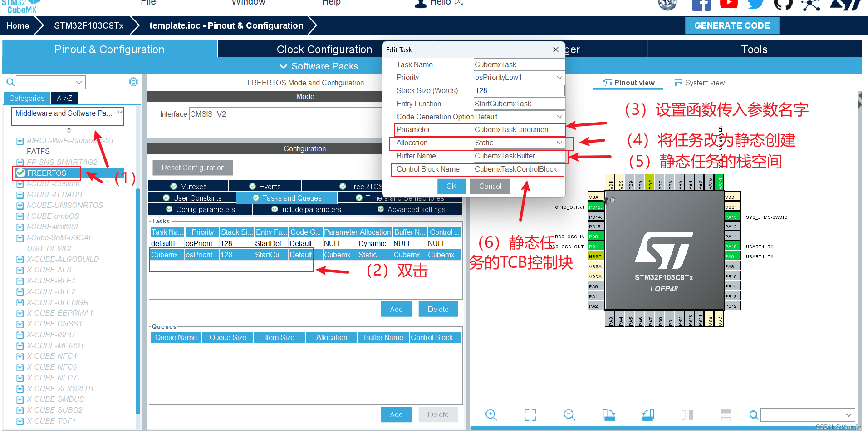Image resolution: width=868 pixels, height=434 pixels.
Task: Click the Reset Configuration button
Action: click(193, 168)
